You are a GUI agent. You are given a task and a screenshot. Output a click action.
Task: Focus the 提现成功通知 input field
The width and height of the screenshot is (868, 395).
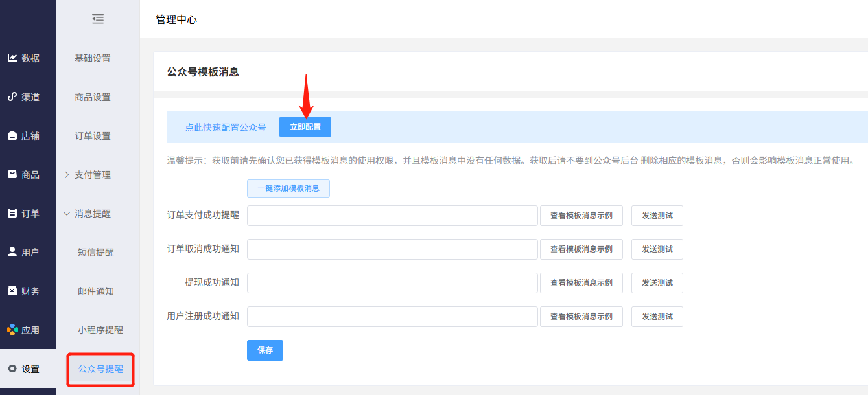pos(392,283)
